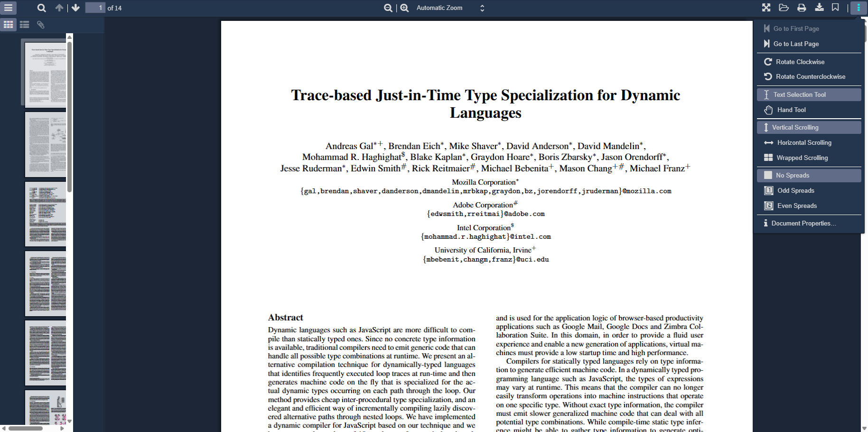The height and width of the screenshot is (432, 868).
Task: Open page 4 thumbnail
Action: pos(46,283)
